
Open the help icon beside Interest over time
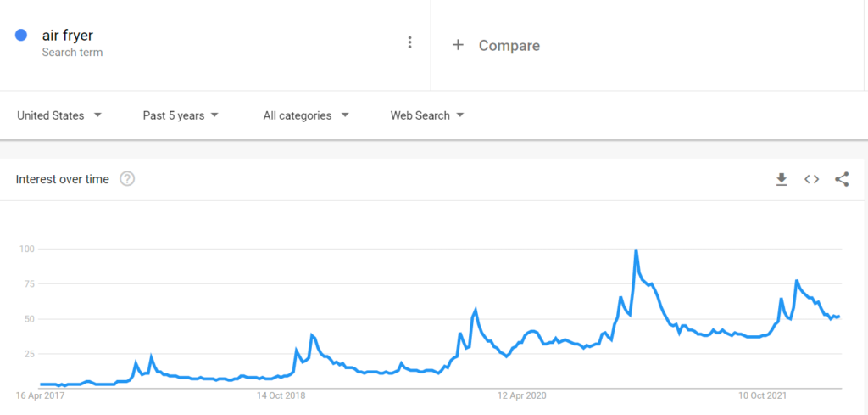pyautogui.click(x=127, y=179)
